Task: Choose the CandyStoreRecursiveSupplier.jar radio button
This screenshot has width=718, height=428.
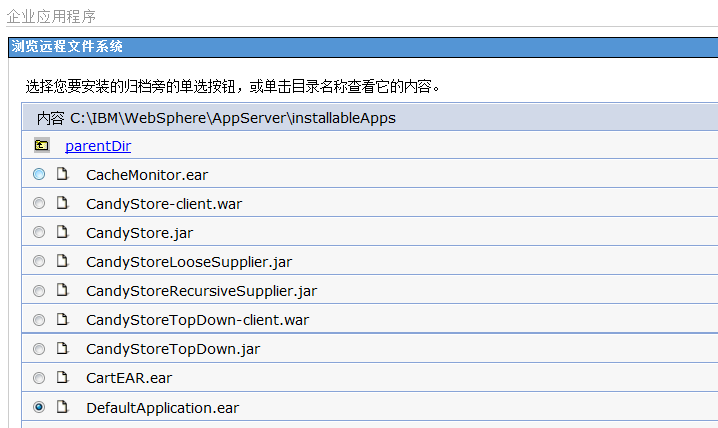Action: 39,291
